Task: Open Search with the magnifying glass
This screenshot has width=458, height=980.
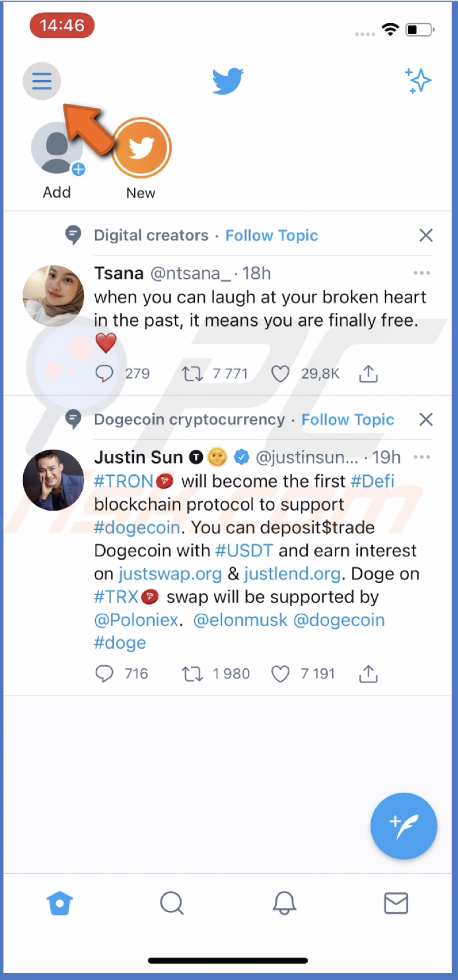Action: [x=172, y=902]
